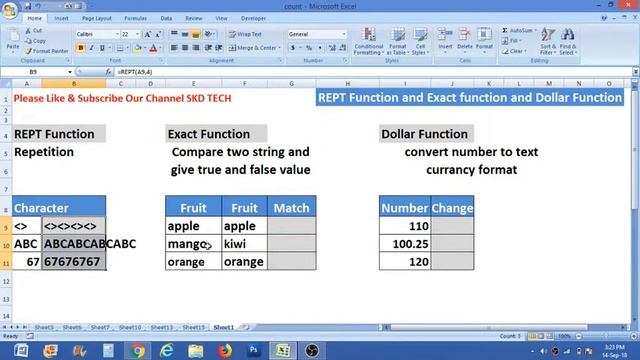
Task: Click the zoom slider in status bar
Action: click(605, 336)
